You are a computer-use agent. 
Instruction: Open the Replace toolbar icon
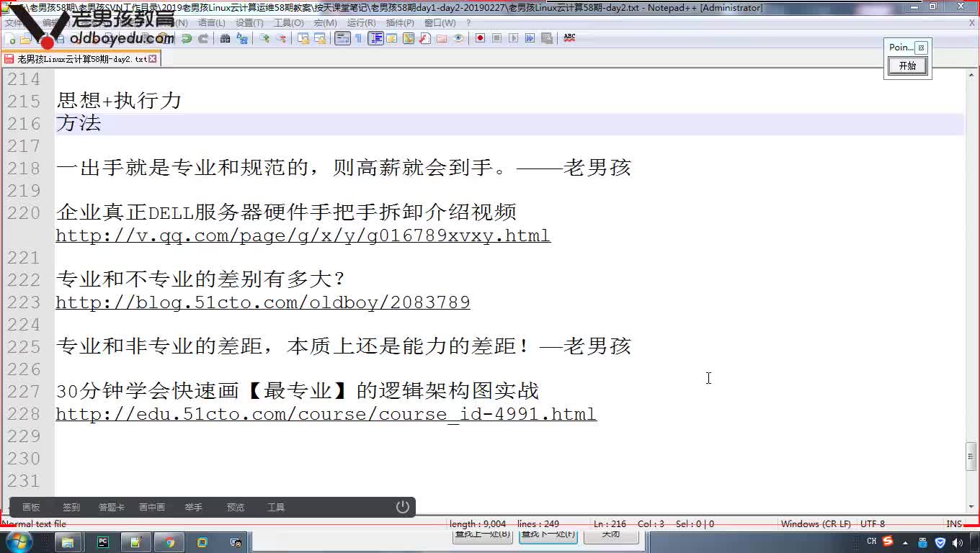242,38
